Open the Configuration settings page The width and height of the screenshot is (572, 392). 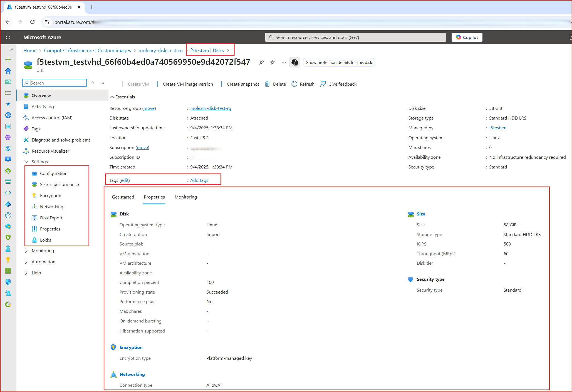pyautogui.click(x=54, y=173)
